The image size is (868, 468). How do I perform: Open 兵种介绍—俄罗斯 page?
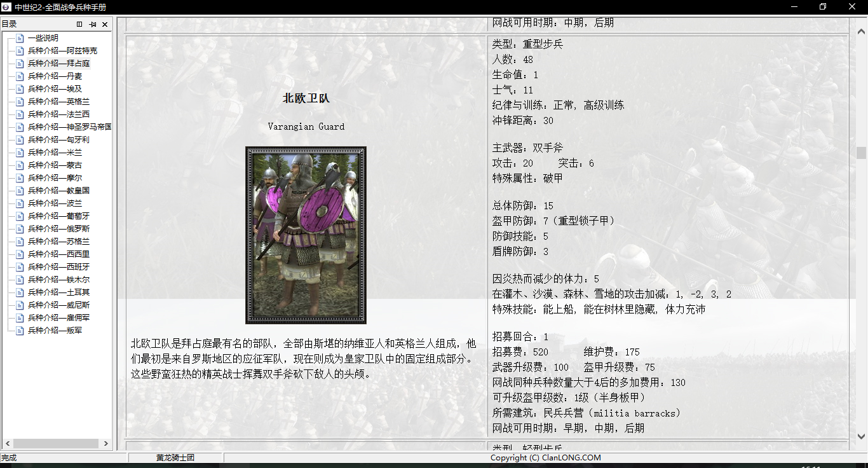59,229
